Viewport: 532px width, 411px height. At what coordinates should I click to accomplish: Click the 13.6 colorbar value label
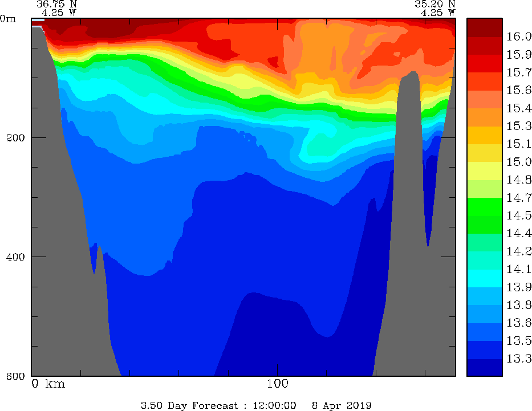519,323
